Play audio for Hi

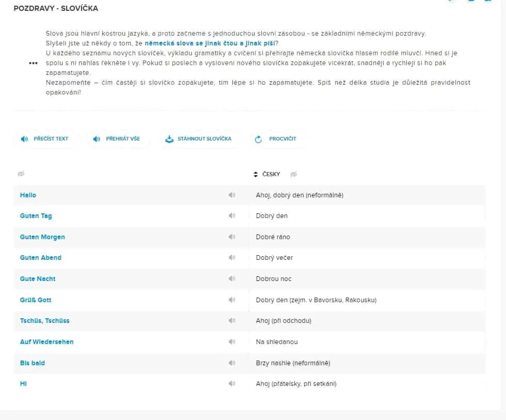pos(232,383)
